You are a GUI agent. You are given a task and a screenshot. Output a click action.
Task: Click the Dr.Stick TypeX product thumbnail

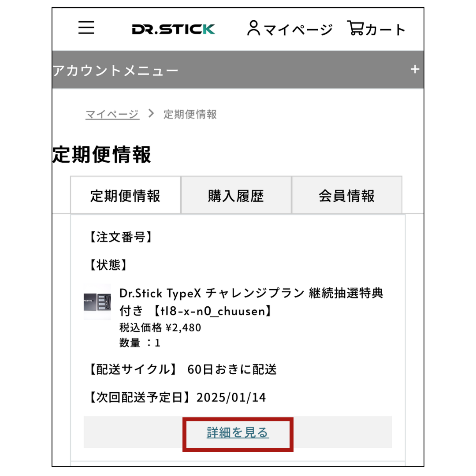(97, 302)
